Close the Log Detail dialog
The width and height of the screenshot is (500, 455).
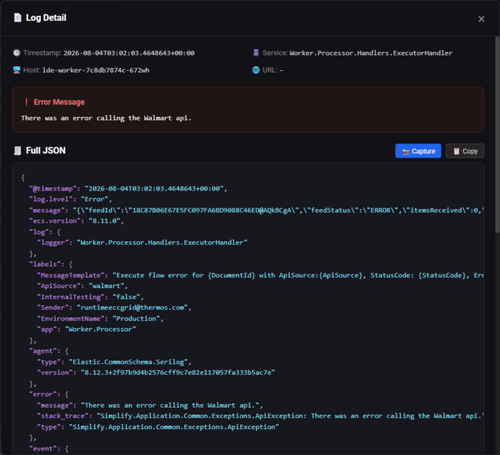pos(481,19)
